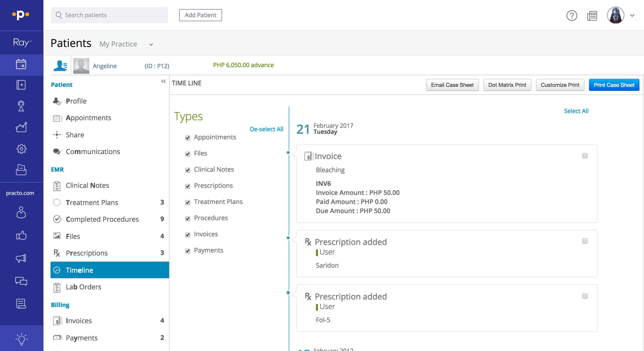Open Invoices under Billing
644x351 pixels.
[110, 321]
